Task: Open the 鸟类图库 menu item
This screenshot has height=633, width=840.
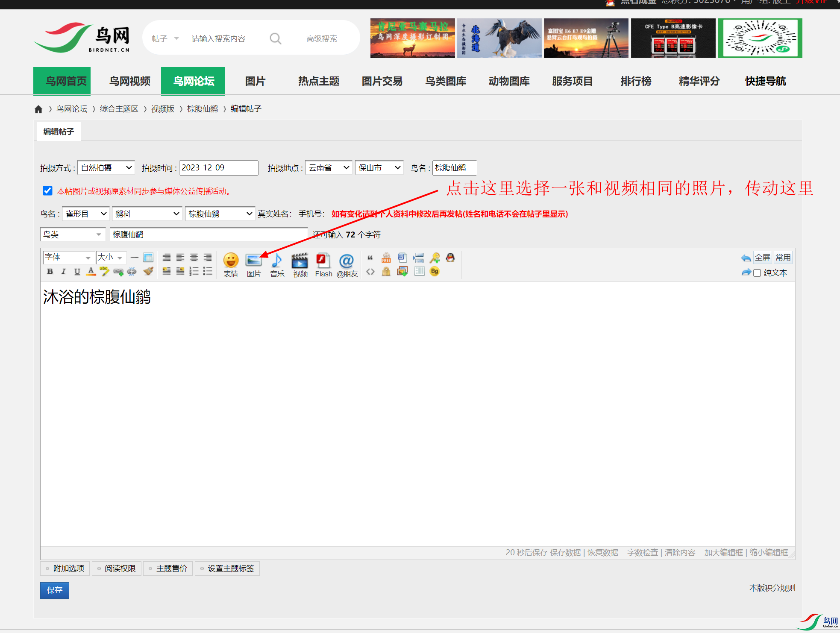Action: click(x=445, y=81)
